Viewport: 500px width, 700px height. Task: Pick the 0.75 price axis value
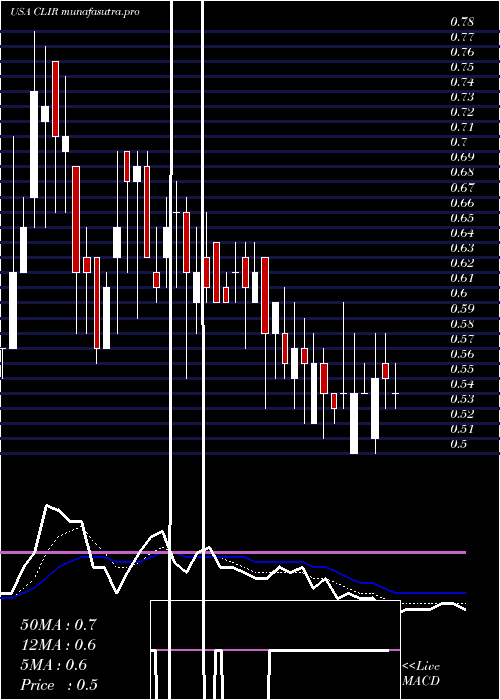tap(462, 67)
